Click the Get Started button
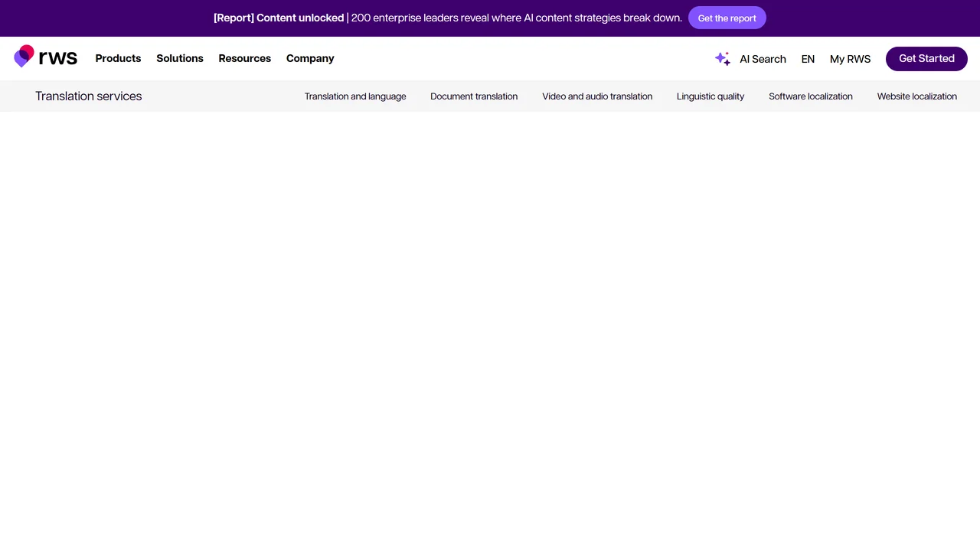The image size is (980, 551). (x=926, y=58)
